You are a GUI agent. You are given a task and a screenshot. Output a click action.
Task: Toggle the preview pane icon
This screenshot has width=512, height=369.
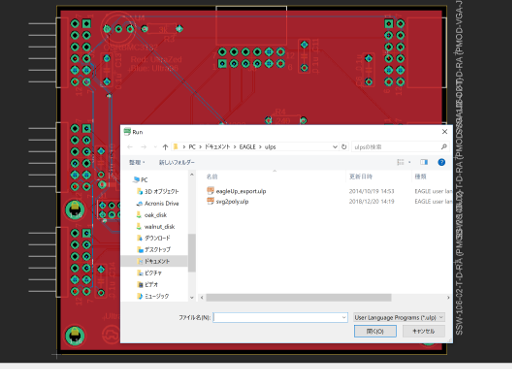click(424, 162)
